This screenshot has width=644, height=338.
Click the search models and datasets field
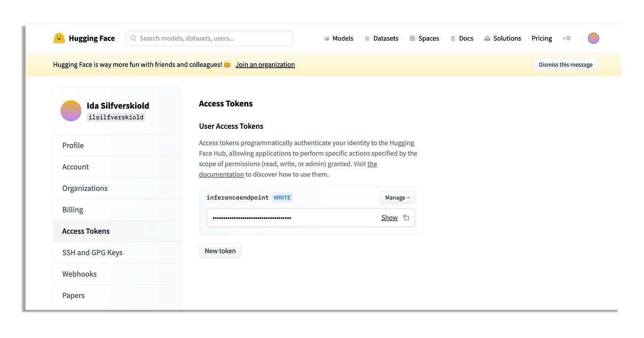point(209,38)
